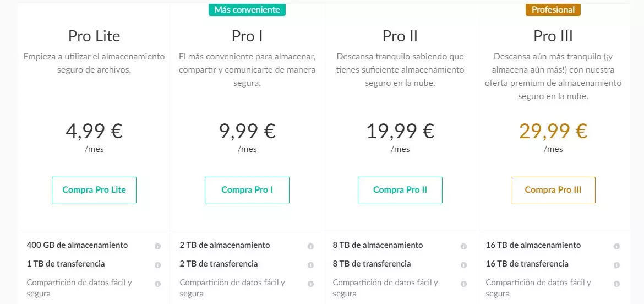Click info icon beside 2 TB de almacenamiento

pos(310,247)
